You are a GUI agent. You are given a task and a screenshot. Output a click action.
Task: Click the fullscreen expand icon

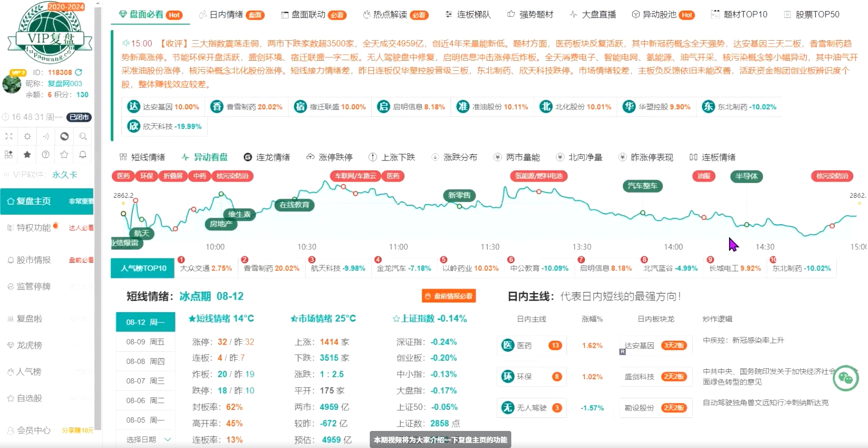[9, 136]
